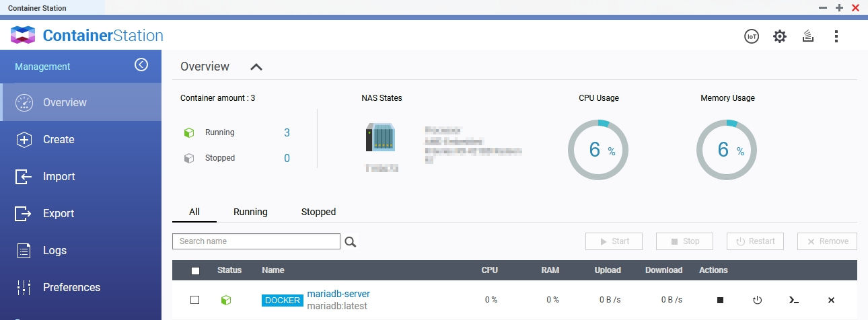Open the IoT settings icon
Viewport: 868px width, 320px height.
(x=752, y=36)
